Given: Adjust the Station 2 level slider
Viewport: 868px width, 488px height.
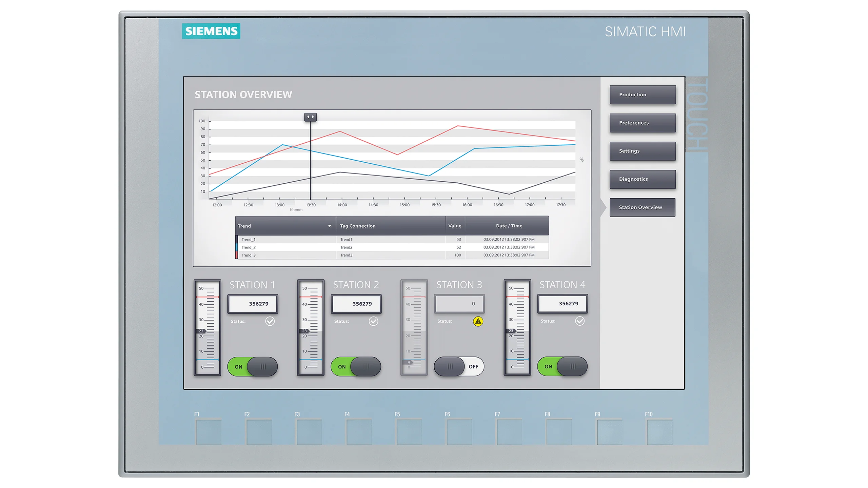Looking at the screenshot, I should pyautogui.click(x=310, y=330).
